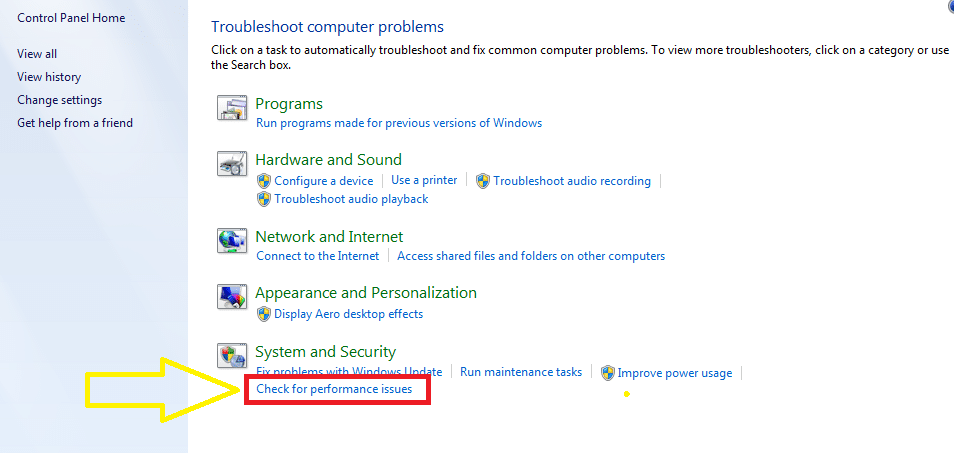Click shield icon beside Display Aero effects
This screenshot has width=954, height=453.
(264, 314)
